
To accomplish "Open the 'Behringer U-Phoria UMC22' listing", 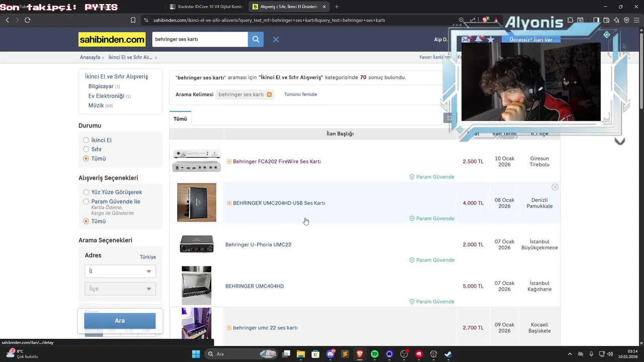I will 258,245.
